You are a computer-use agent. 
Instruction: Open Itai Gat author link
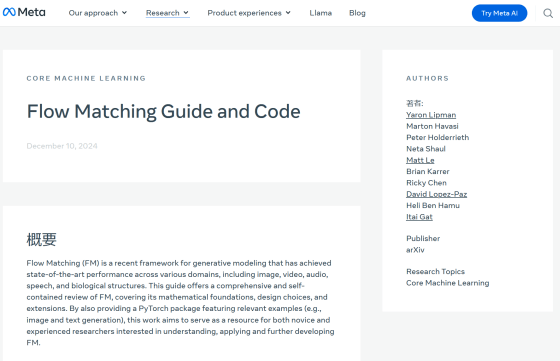point(419,217)
